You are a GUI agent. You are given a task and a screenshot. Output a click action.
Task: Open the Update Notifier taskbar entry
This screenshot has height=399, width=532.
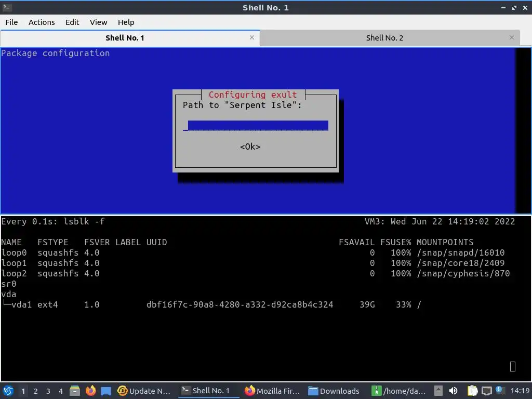(143, 391)
